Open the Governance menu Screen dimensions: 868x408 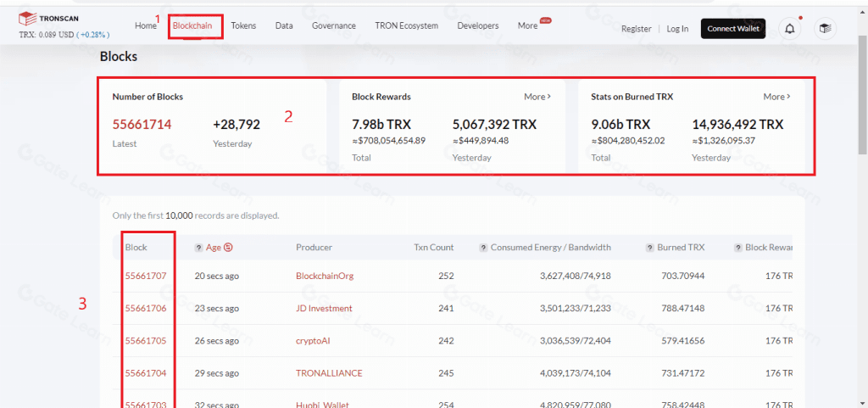pyautogui.click(x=333, y=26)
